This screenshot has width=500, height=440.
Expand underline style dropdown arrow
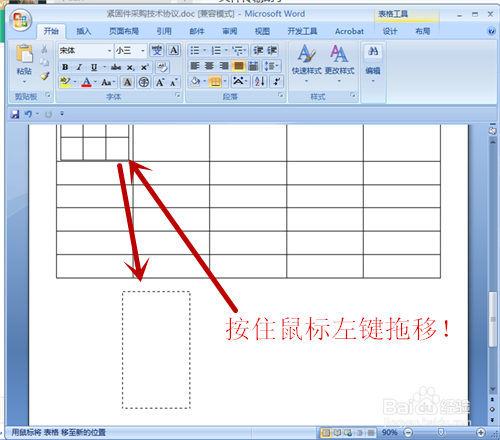(x=104, y=67)
